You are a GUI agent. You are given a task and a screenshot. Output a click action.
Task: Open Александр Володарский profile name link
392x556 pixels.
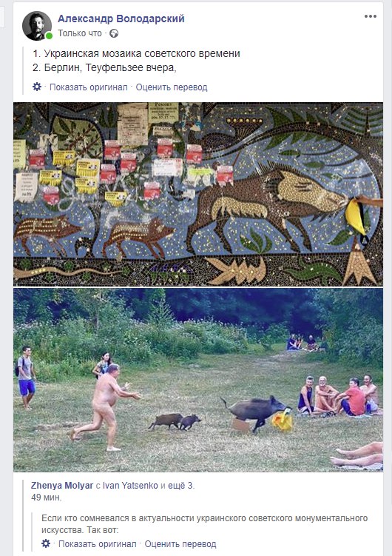121,19
